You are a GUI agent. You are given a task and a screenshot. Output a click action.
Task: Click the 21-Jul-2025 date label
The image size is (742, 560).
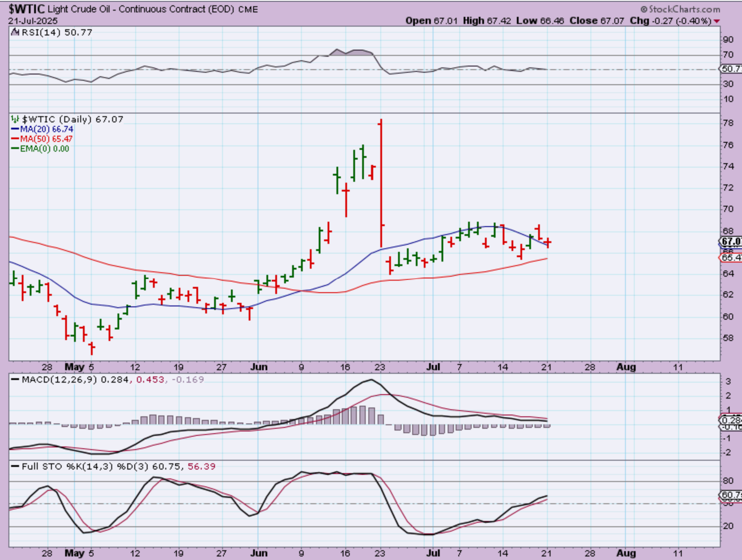[32, 21]
